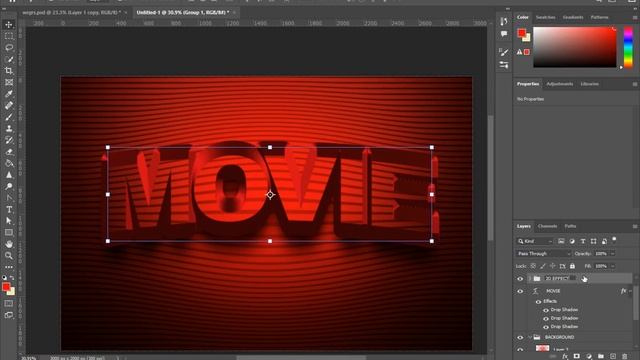Add a layer mask
The image size is (640, 360).
(x=577, y=356)
